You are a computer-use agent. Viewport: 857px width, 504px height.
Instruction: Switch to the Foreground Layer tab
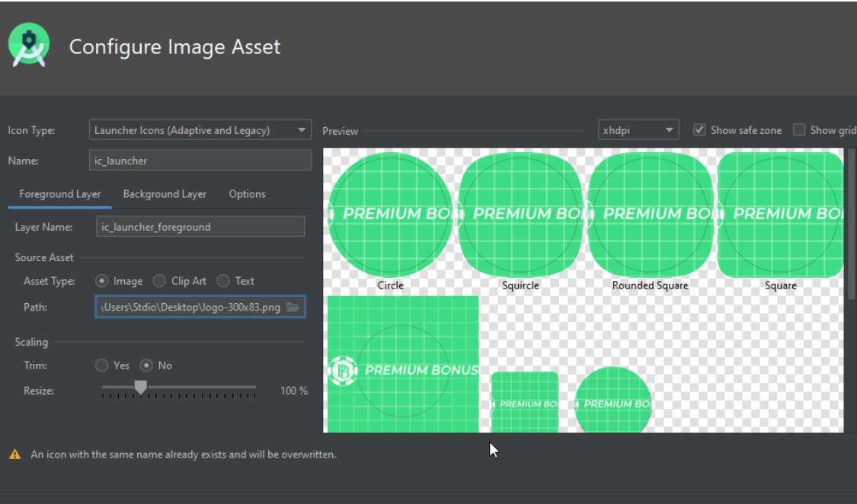(59, 194)
